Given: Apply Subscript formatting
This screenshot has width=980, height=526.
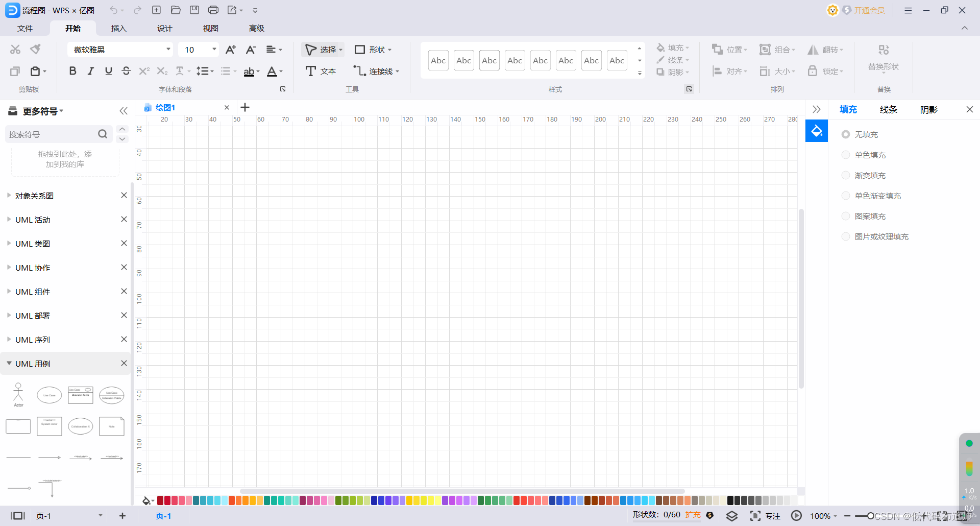Looking at the screenshot, I should coord(162,71).
